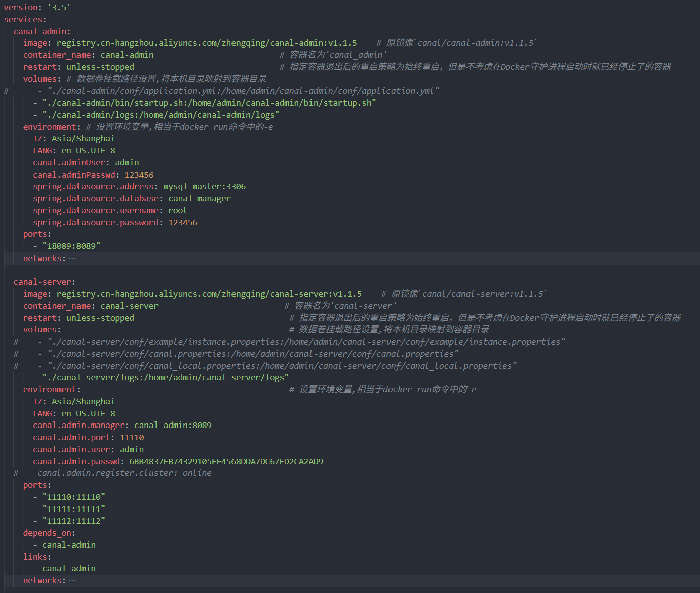Click canal-admin image registry URL v1.1.5
The width and height of the screenshot is (700, 593).
[207, 43]
